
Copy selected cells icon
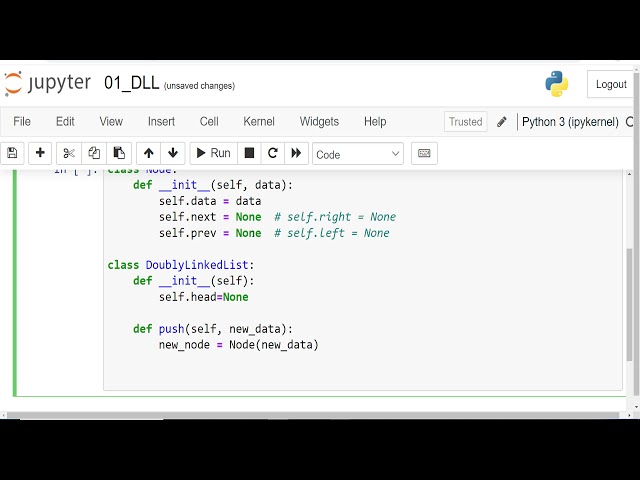click(94, 153)
